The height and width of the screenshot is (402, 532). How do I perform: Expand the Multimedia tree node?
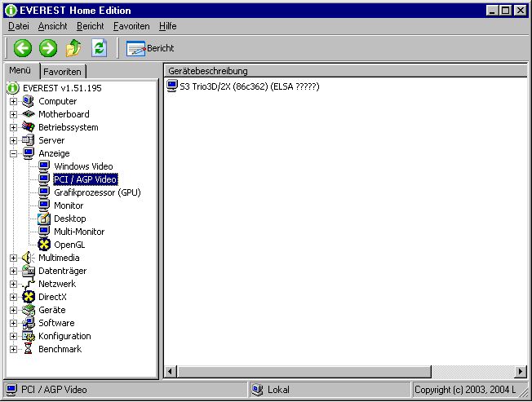[x=13, y=258]
